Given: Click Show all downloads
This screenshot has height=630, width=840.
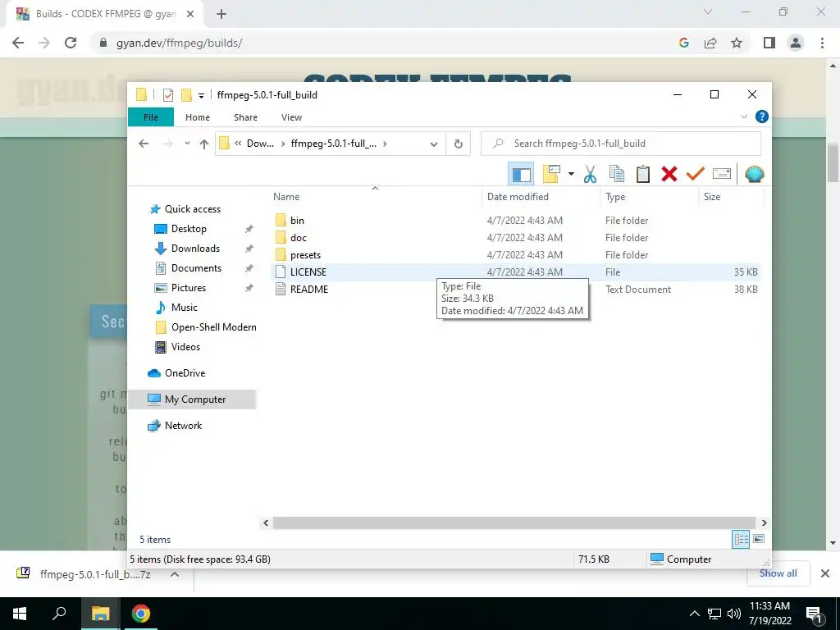Looking at the screenshot, I should tap(778, 573).
